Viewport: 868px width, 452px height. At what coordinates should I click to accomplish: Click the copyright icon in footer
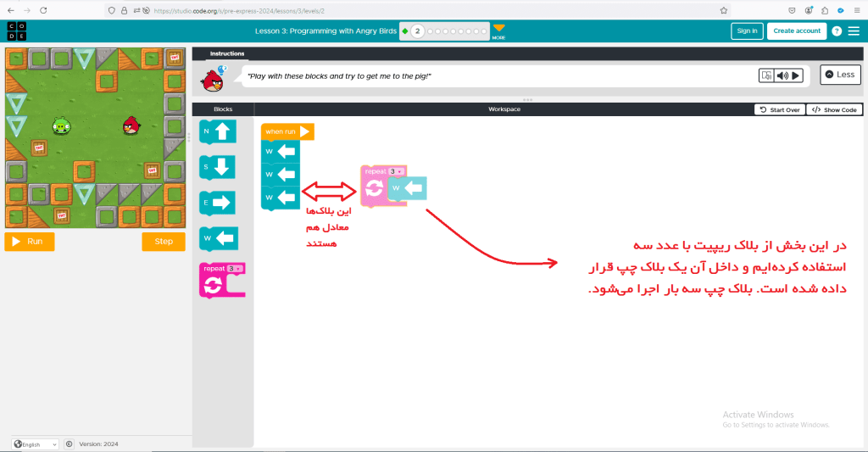coord(70,444)
